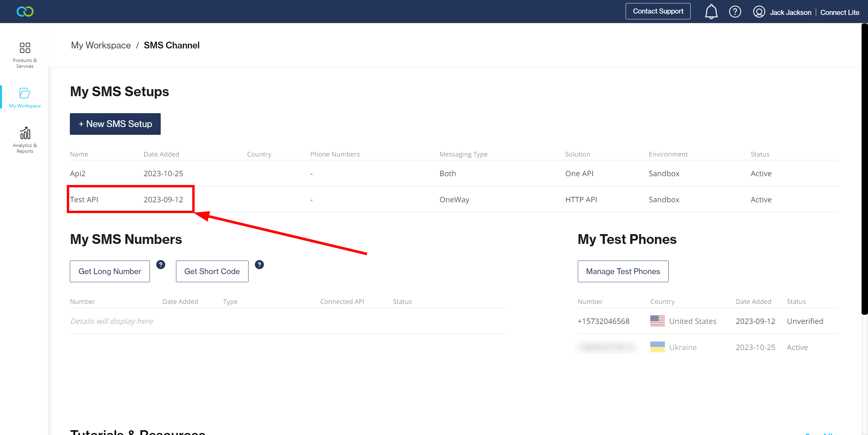Screen dimensions: 868x435
Task: Click the Unverified status text
Action: [805, 321]
